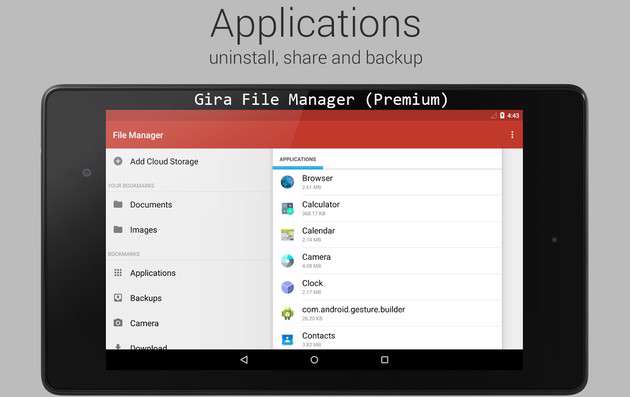Screen dimensions: 630x397
Task: Click the Camera app icon in list
Action: click(287, 261)
